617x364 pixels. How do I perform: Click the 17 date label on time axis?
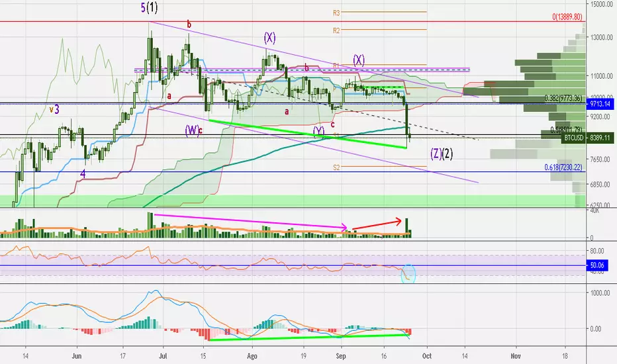(122, 356)
